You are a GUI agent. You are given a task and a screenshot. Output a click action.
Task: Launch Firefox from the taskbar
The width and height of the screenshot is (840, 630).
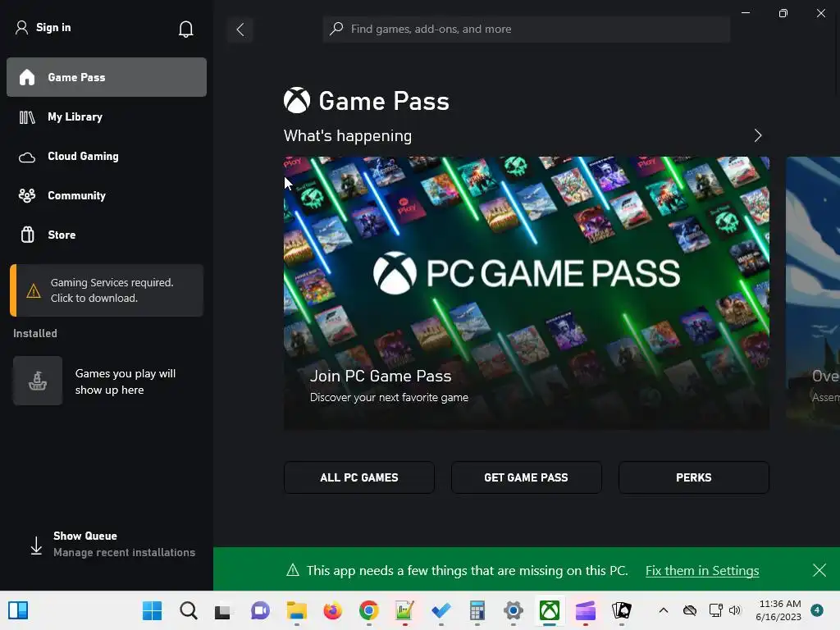[333, 610]
